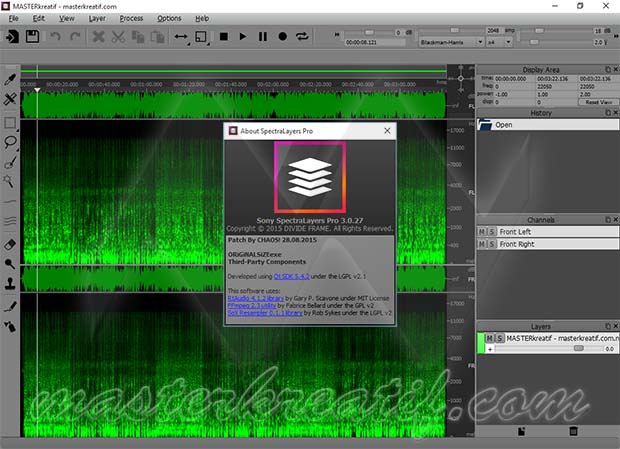Delete layer with trash icon
Viewport: 620px width, 449px height.
pos(573,431)
